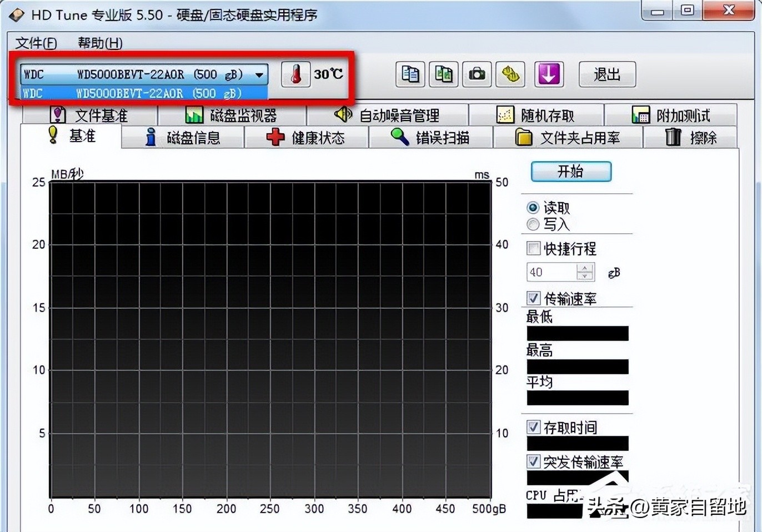Click the purple download arrow icon
762x532 pixels.
(x=549, y=74)
